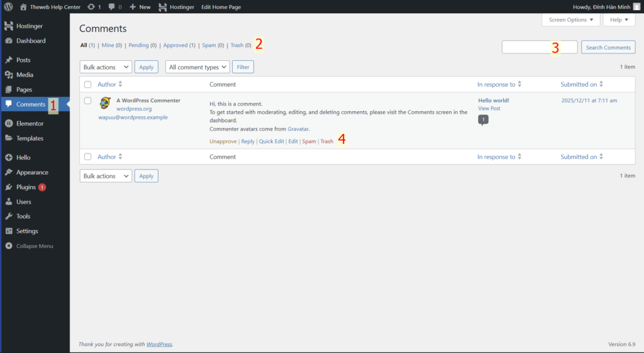
Task: Select the A WordPress Commenter comment checkbox
Action: (x=88, y=100)
